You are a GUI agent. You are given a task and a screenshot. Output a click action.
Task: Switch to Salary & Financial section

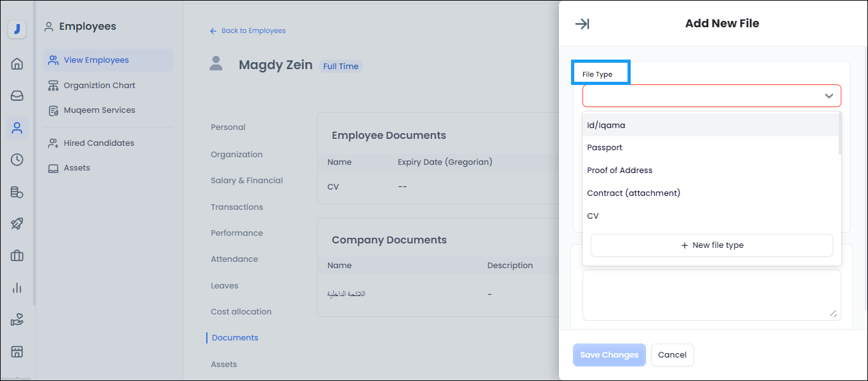click(x=247, y=181)
